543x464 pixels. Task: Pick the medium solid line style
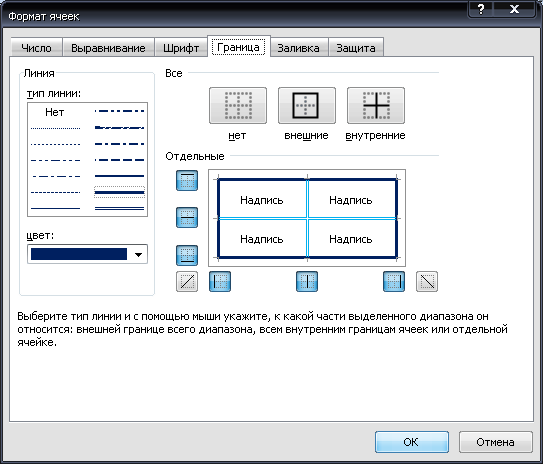119,176
